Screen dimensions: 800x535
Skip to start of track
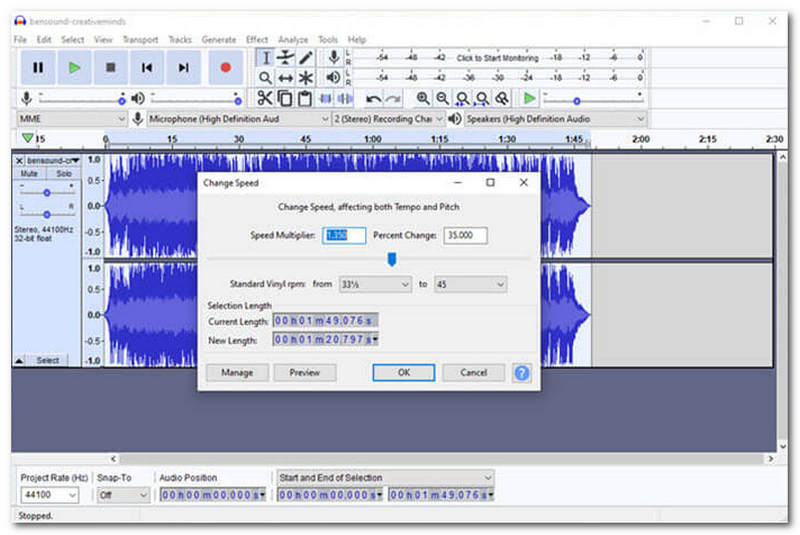click(x=147, y=67)
